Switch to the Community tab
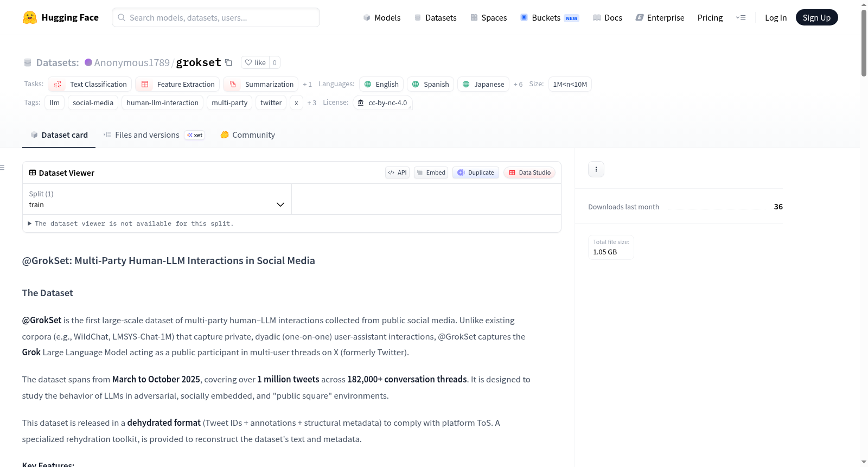The width and height of the screenshot is (868, 467). coord(247,135)
